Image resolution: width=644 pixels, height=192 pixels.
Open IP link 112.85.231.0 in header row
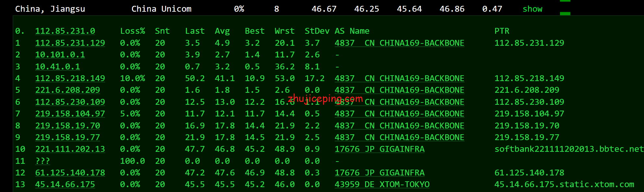pos(65,31)
